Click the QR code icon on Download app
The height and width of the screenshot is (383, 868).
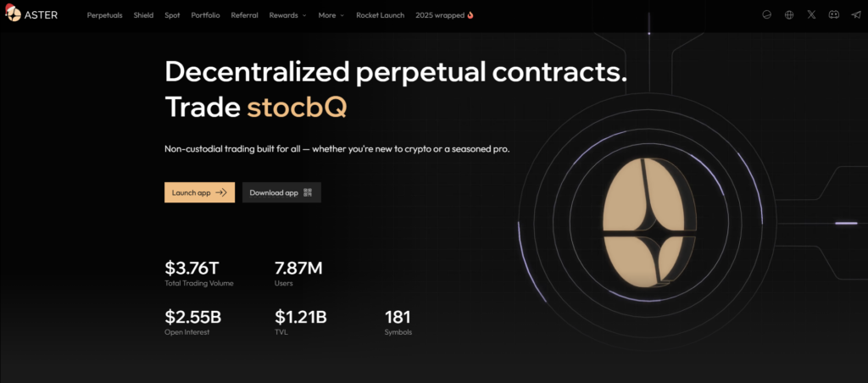pos(308,192)
